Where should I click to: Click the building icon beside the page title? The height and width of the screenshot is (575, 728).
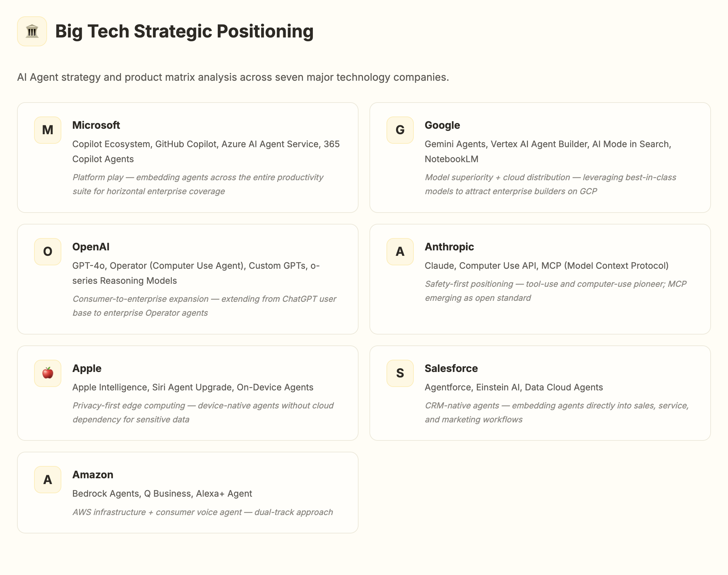32,31
